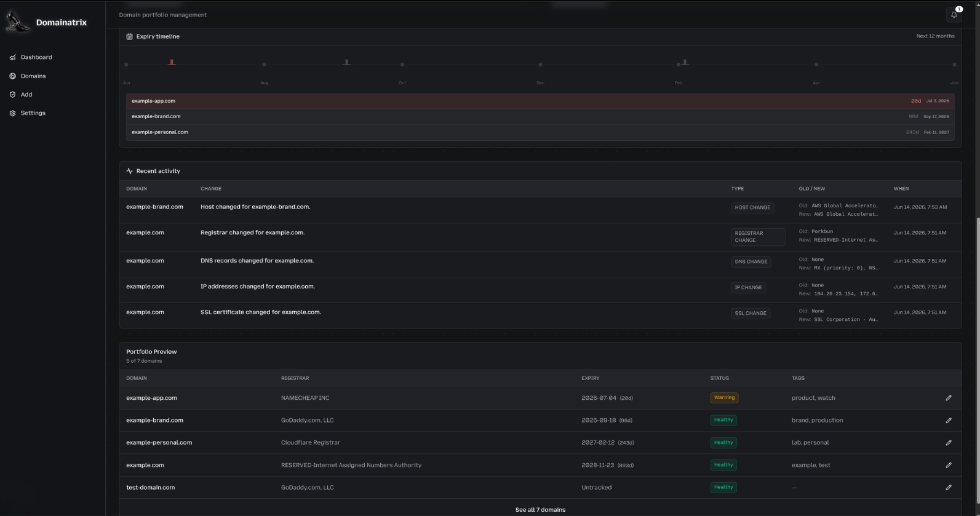Click the See all 7 domains link

tap(540, 510)
